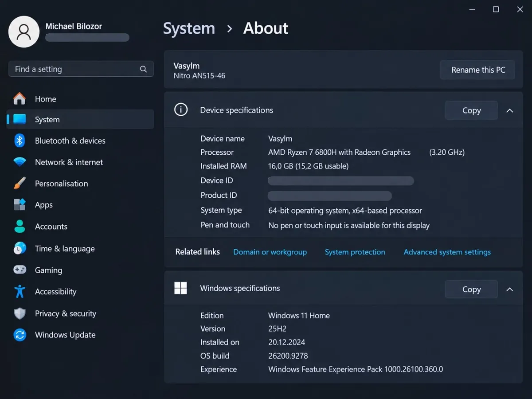The height and width of the screenshot is (399, 532).
Task: Click the Accounts person icon
Action: tap(20, 226)
